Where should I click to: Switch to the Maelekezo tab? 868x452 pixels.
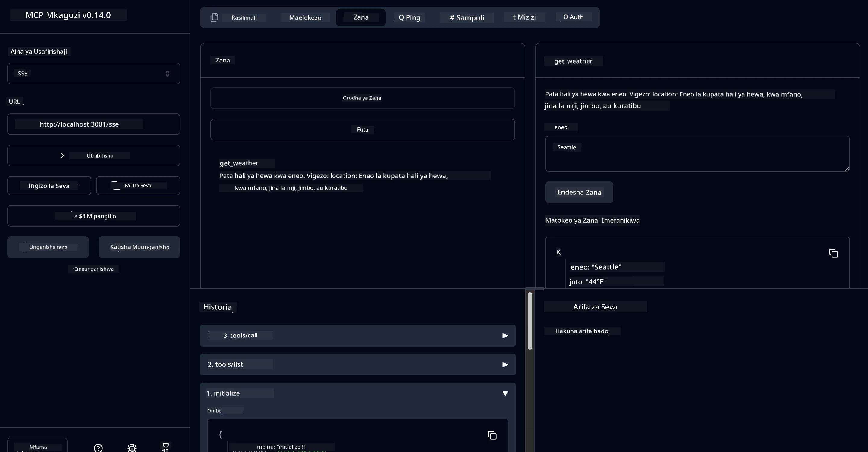305,17
